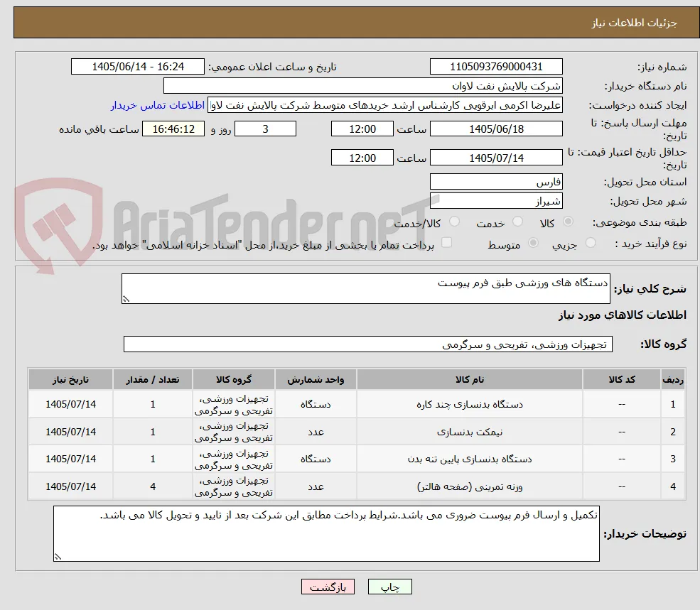This screenshot has width=700, height=610.
Task: Click the بازگشت back button
Action: point(328,587)
